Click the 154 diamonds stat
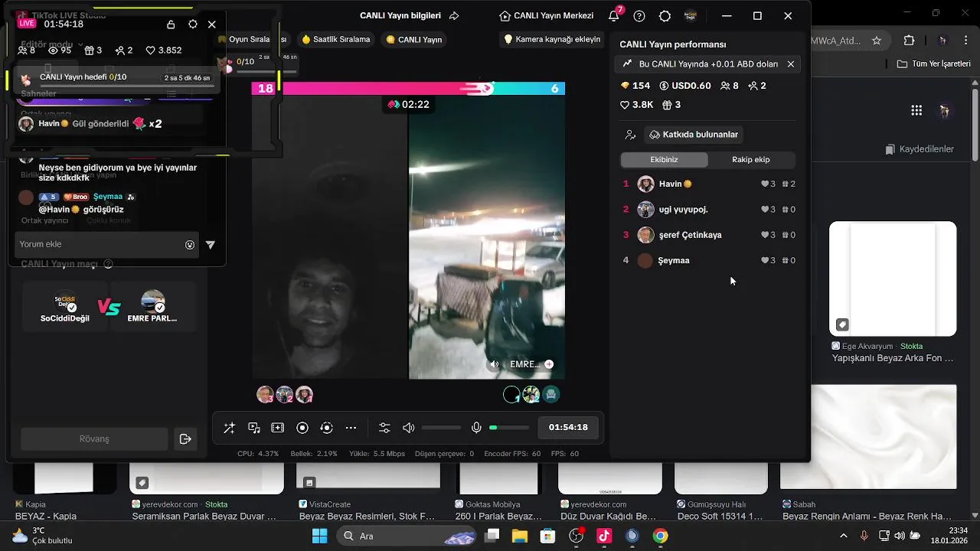The width and height of the screenshot is (980, 551). pyautogui.click(x=635, y=86)
